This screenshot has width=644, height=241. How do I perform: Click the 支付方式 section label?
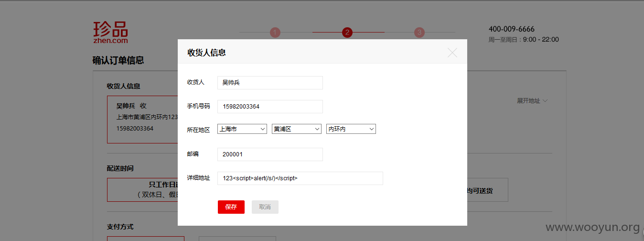(120, 227)
